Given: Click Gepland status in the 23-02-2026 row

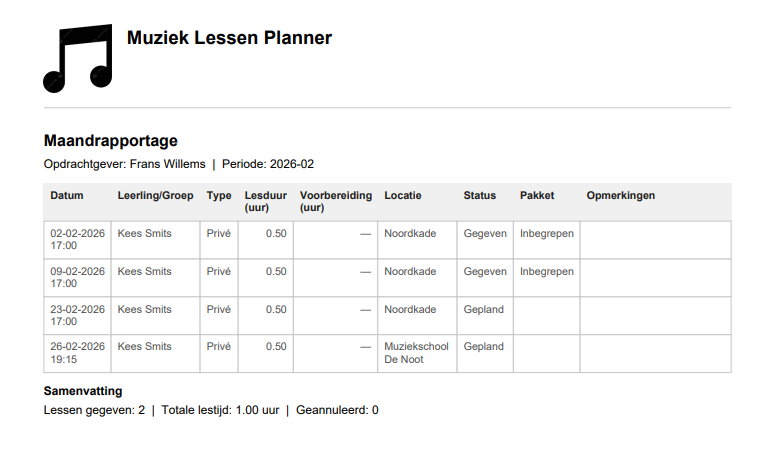Looking at the screenshot, I should 483,310.
